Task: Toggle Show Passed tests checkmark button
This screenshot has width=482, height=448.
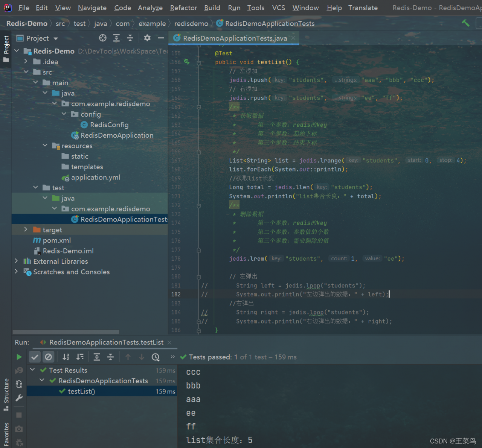Action: pyautogui.click(x=35, y=357)
